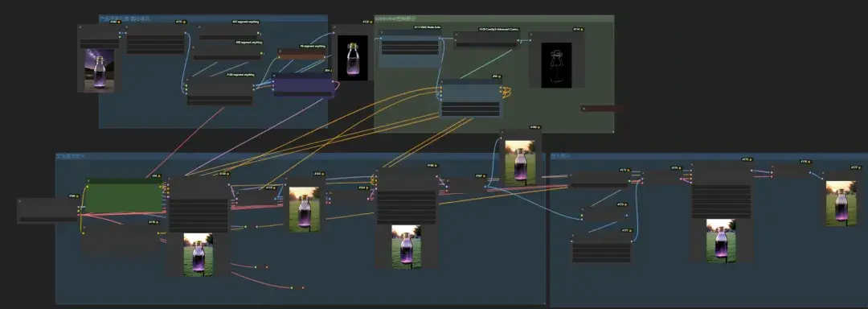Click the '#100 segment anything' badge
868x309 pixels.
[241, 74]
